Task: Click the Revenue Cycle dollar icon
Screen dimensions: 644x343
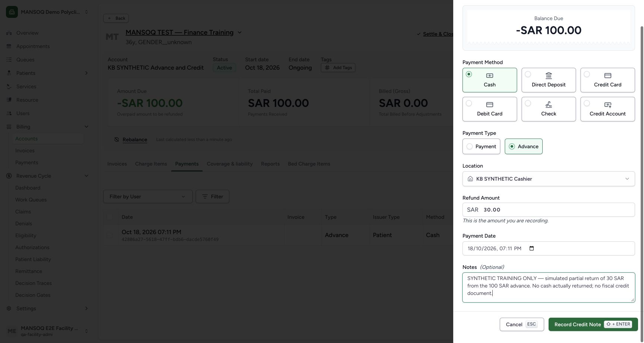Action: (x=9, y=176)
